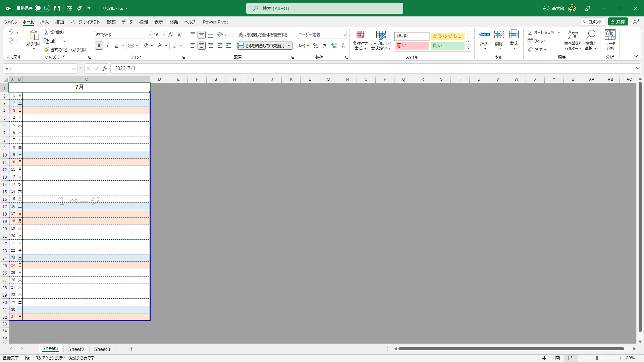644x362 pixels.
Task: Click the percent style icon
Action: point(315,46)
